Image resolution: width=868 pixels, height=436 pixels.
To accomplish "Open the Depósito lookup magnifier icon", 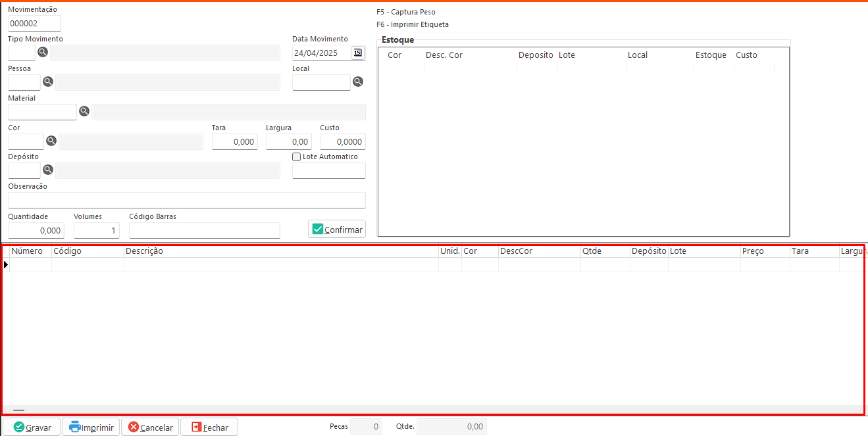I will 47,170.
